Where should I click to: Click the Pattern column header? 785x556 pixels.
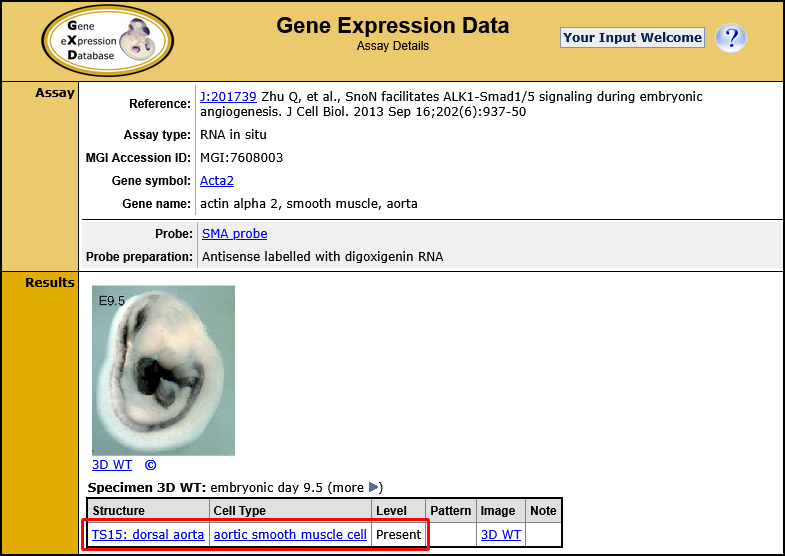click(450, 511)
